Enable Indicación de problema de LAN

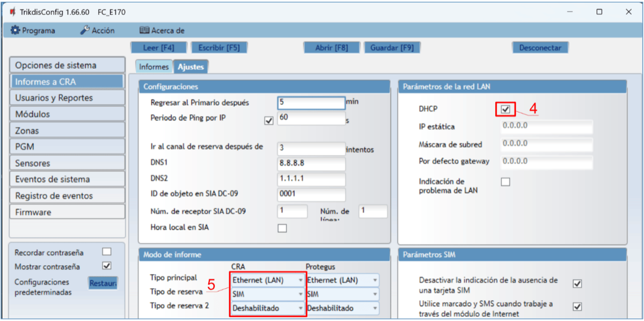[505, 182]
